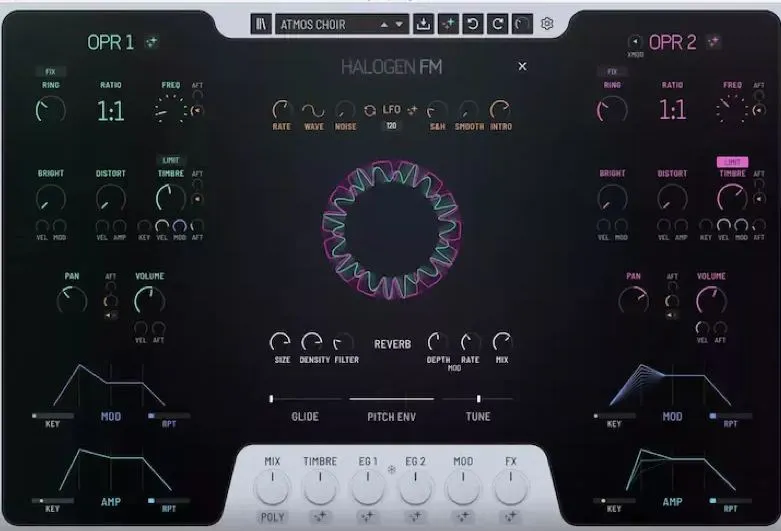Click the OPR 1 VOLUME knob
The height and width of the screenshot is (531, 781).
click(149, 300)
